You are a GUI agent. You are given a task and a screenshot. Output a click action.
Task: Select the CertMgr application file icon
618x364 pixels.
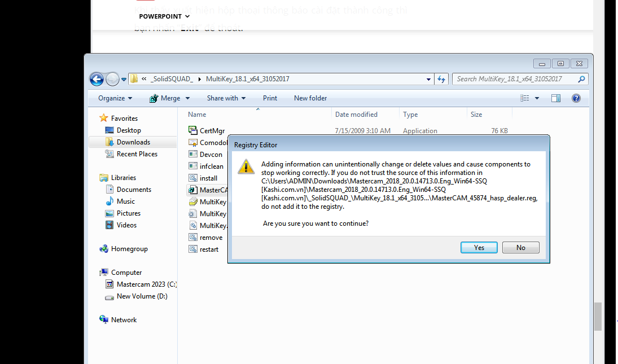point(192,131)
